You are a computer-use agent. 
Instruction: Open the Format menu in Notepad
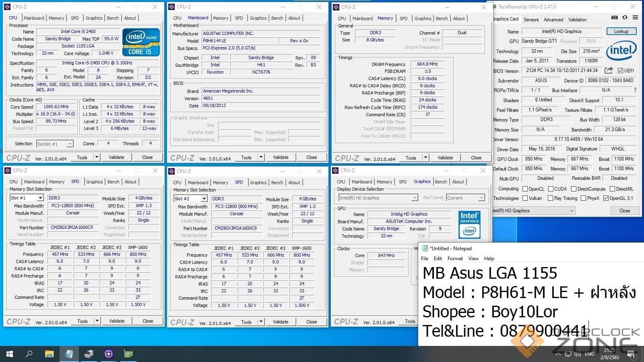455,259
